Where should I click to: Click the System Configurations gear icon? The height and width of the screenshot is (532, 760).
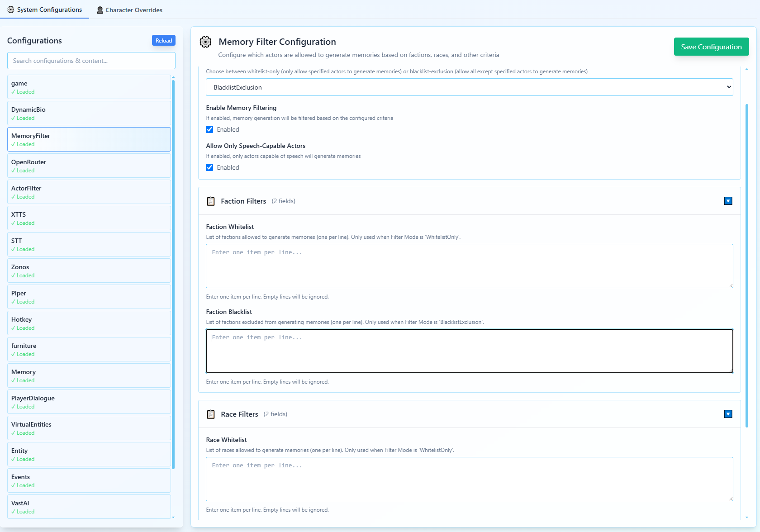point(11,9)
